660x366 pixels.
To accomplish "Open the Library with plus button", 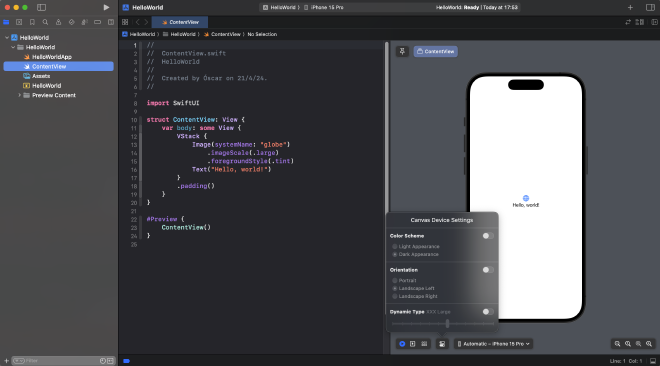I will click(x=630, y=7).
